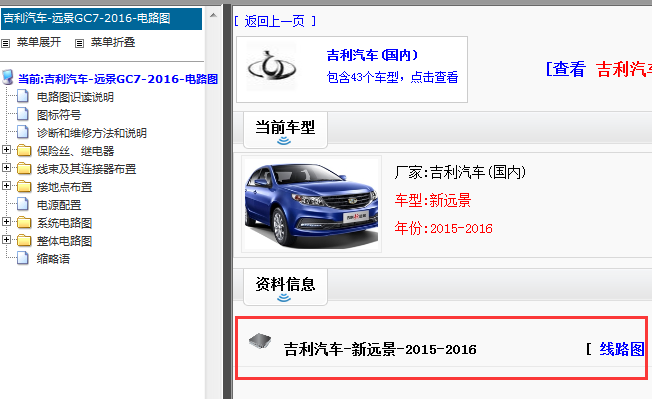This screenshot has width=652, height=399.
Task: Click the blue sedan car thumbnail
Action: coord(312,204)
